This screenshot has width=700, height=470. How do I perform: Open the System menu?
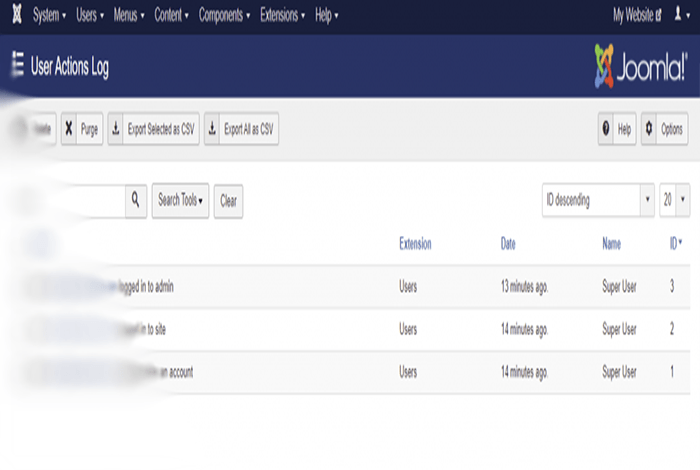pos(49,16)
